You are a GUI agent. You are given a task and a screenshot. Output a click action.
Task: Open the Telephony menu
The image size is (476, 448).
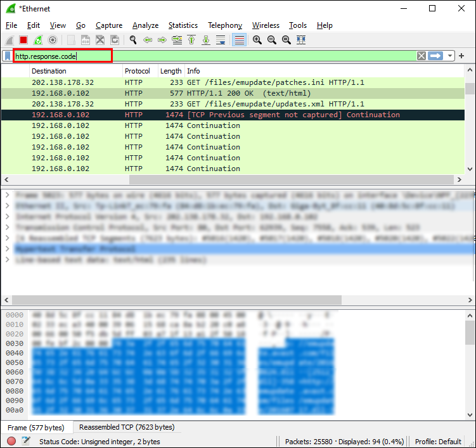pos(225,25)
